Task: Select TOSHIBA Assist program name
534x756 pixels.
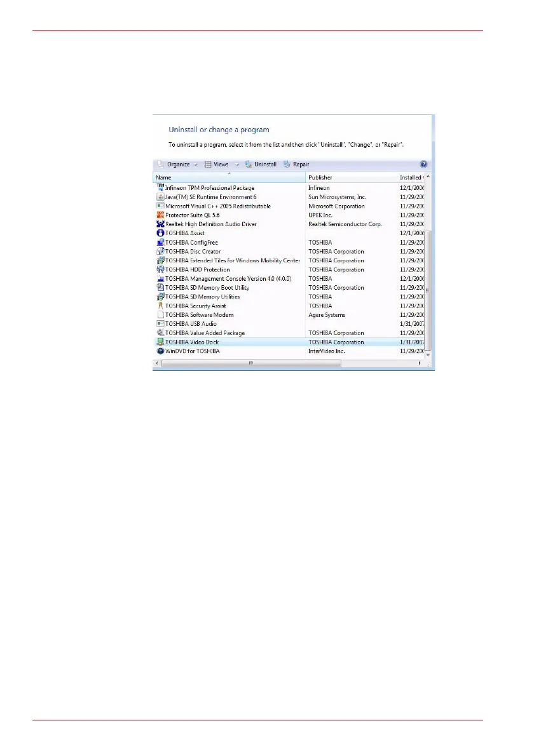Action: click(x=185, y=233)
